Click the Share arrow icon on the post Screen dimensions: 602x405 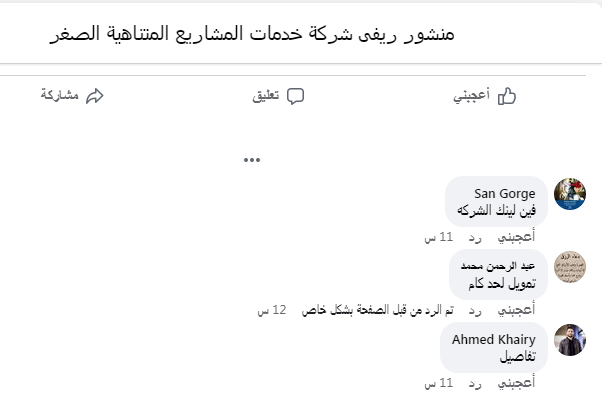pos(96,96)
